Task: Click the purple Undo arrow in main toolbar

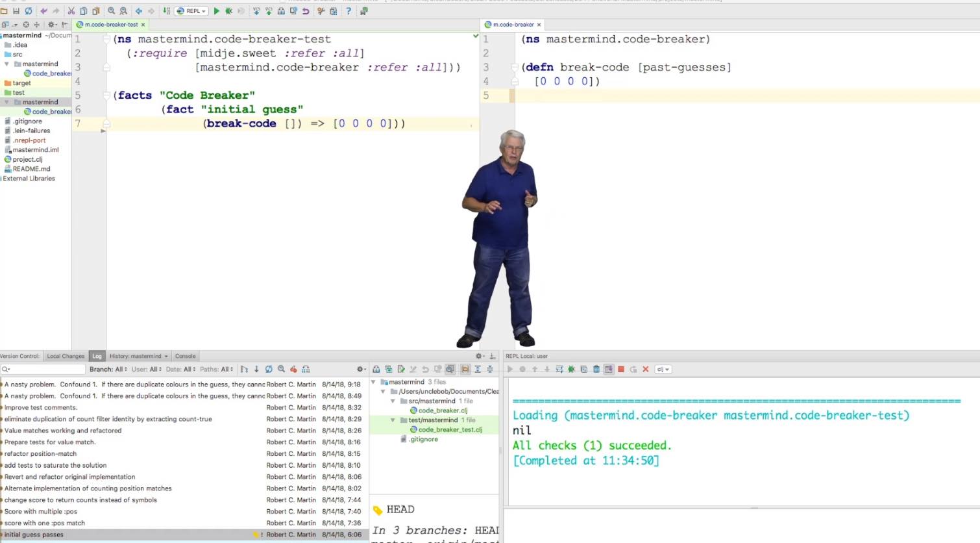Action: click(43, 11)
